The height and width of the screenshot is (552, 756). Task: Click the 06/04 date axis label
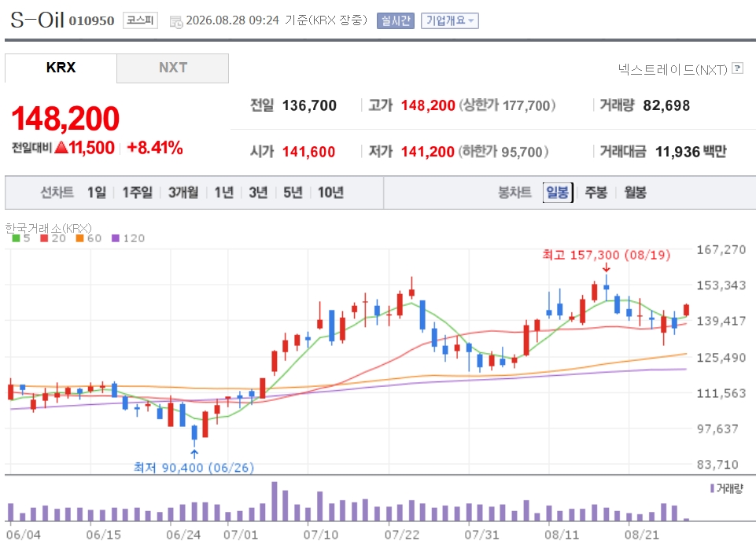pos(23,535)
